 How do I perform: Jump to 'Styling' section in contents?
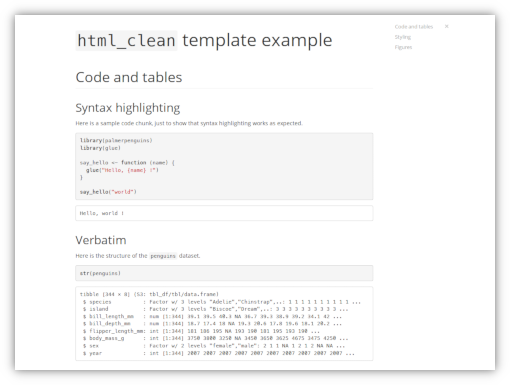[403, 37]
